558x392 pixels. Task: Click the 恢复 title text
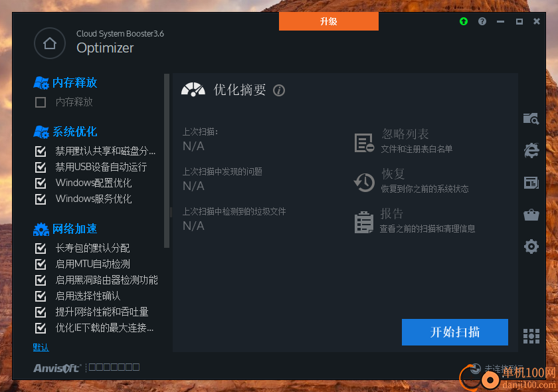point(393,174)
